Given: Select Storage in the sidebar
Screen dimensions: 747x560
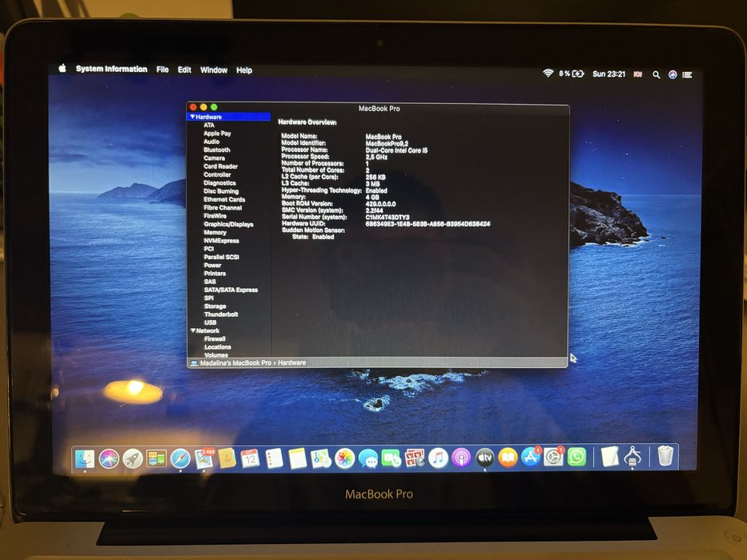Looking at the screenshot, I should [x=215, y=306].
